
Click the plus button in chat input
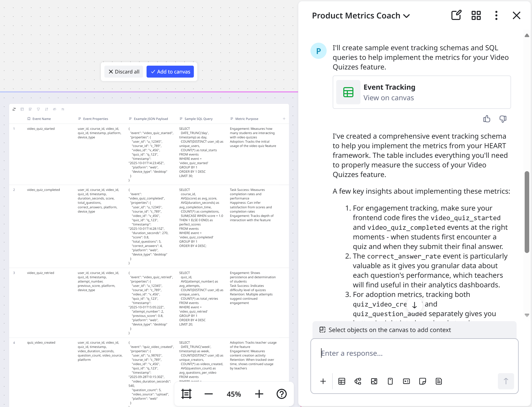pyautogui.click(x=323, y=381)
